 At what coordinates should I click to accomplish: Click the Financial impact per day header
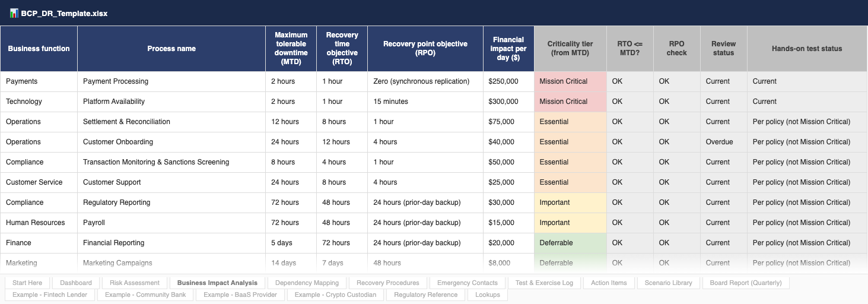point(508,49)
